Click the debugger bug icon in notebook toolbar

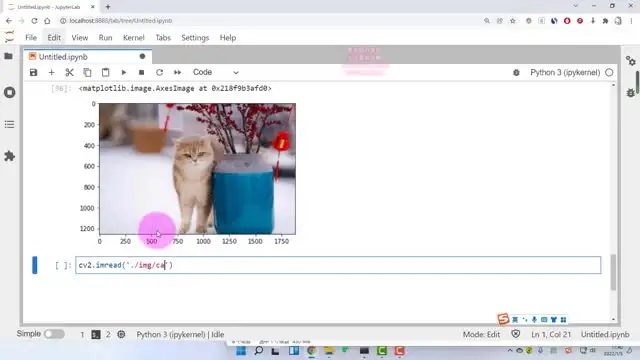(x=516, y=73)
